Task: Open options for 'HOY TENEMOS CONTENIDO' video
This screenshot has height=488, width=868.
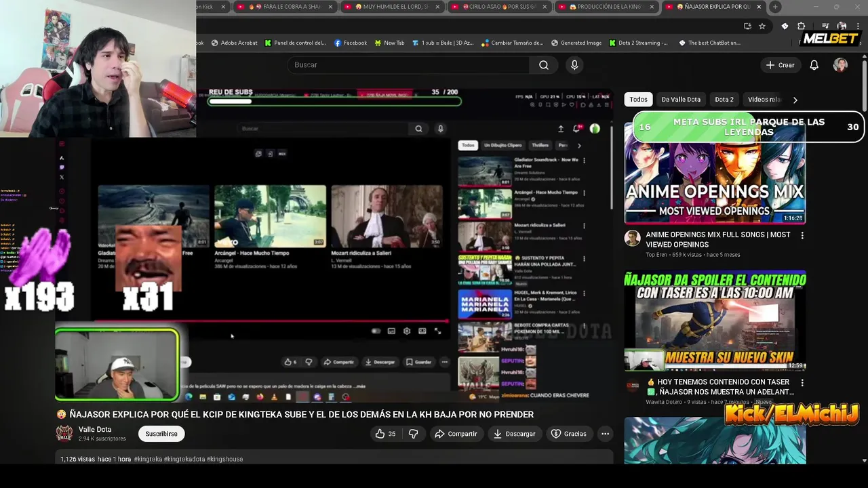Action: tap(802, 383)
